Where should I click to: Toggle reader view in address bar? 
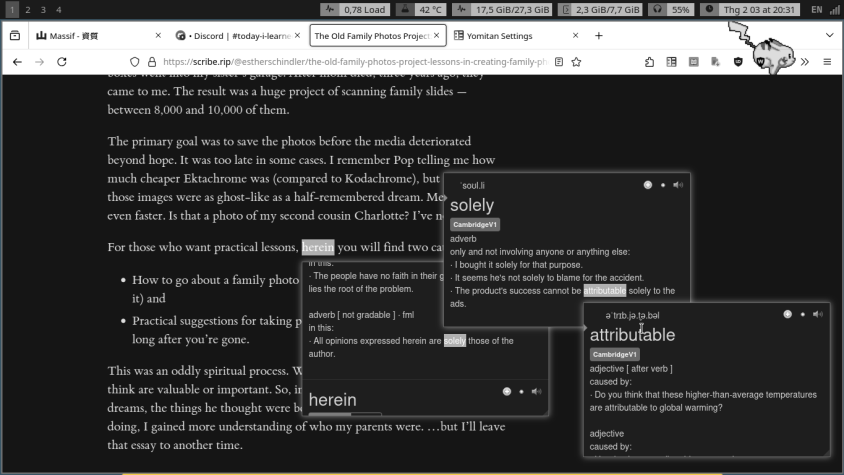(x=559, y=62)
